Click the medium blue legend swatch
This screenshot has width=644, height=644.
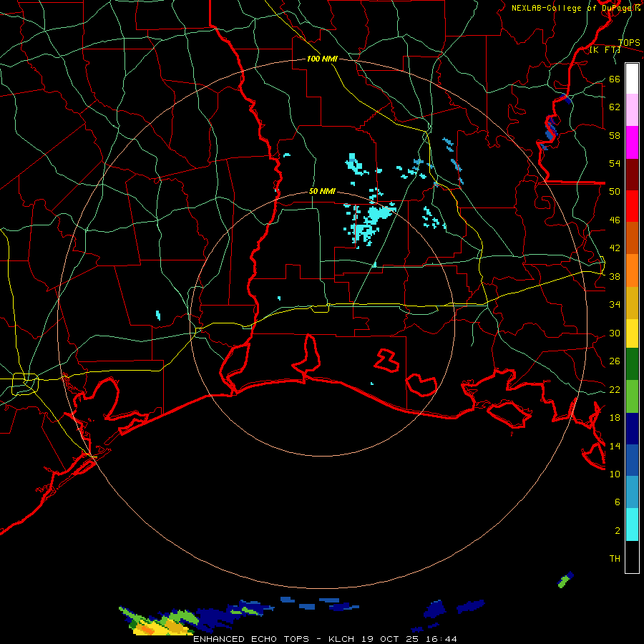pos(632,460)
